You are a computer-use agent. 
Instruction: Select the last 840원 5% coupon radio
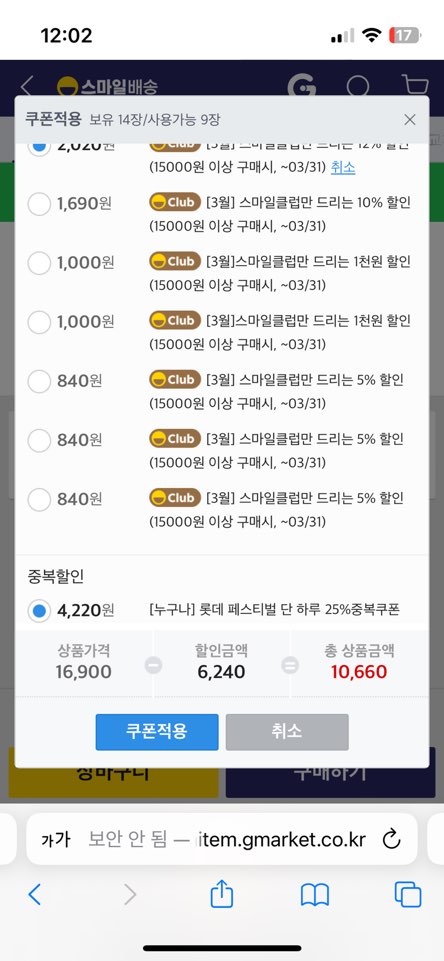(x=39, y=499)
